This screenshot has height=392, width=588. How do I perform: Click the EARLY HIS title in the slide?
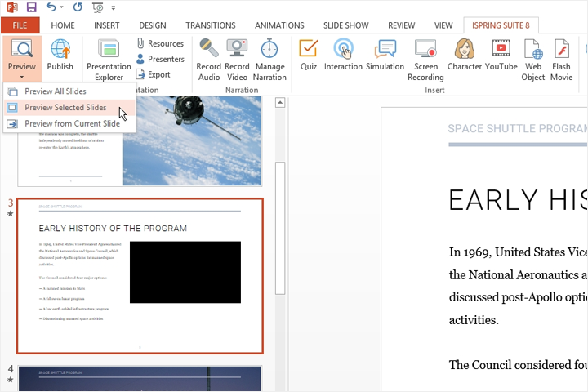pyautogui.click(x=518, y=200)
